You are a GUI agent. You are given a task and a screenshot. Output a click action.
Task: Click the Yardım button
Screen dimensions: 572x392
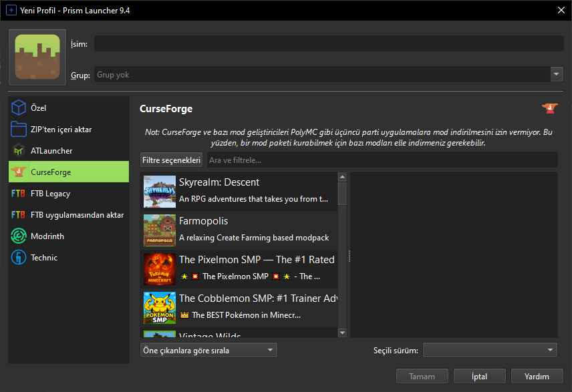[x=537, y=376]
